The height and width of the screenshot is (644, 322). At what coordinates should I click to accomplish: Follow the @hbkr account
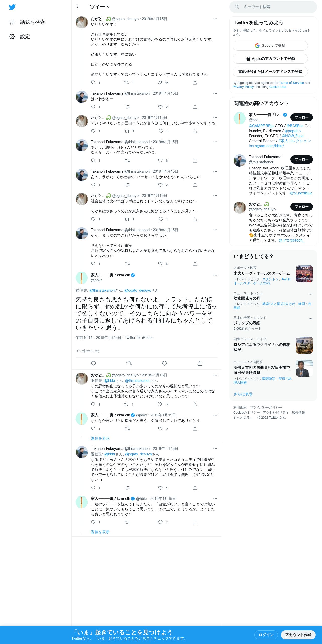click(x=301, y=117)
